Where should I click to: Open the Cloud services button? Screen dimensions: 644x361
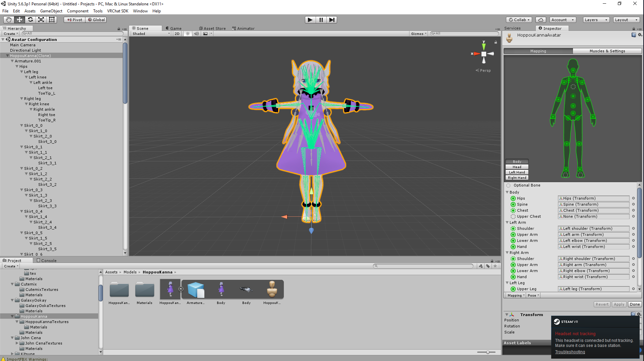[540, 20]
